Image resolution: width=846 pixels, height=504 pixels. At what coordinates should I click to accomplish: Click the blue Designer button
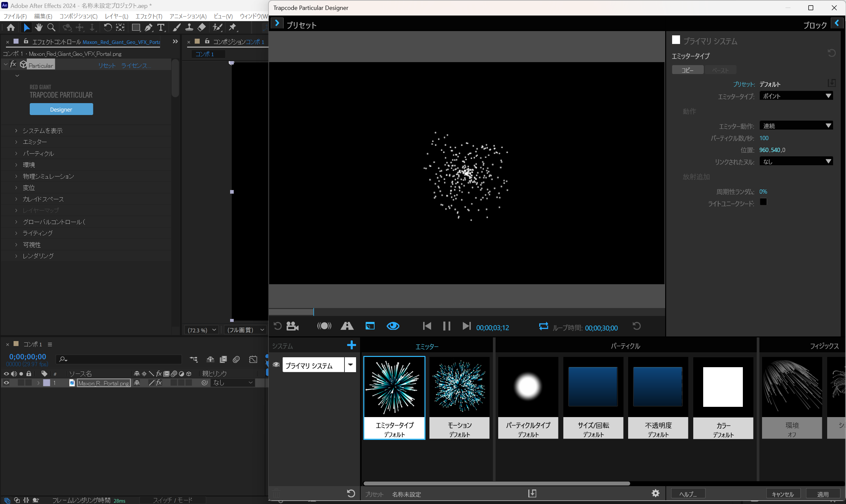(61, 109)
